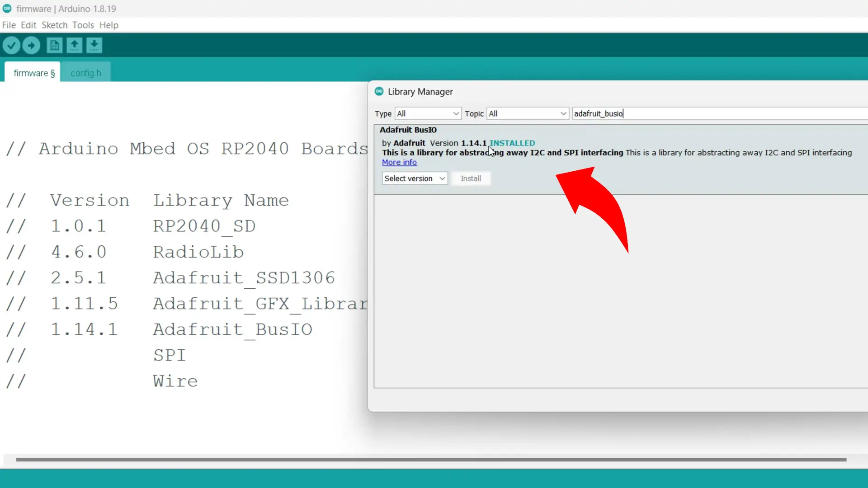Open the Edit menu

tap(28, 25)
